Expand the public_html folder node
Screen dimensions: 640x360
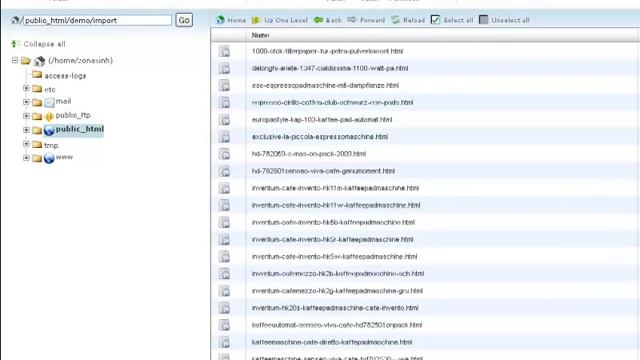[26, 130]
